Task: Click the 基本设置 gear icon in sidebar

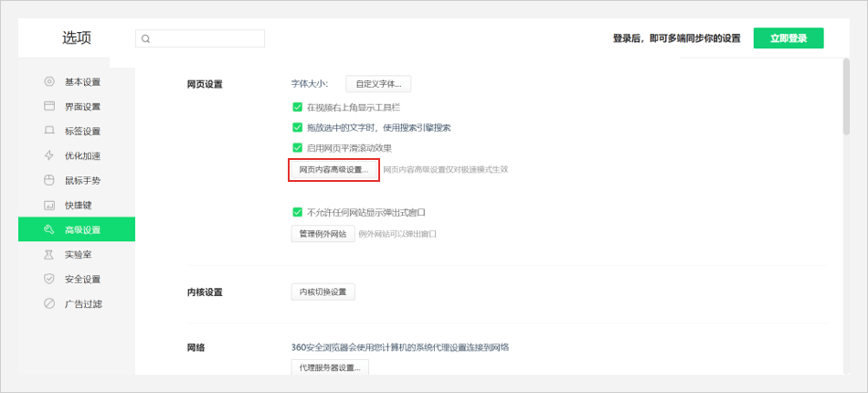Action: pyautogui.click(x=49, y=81)
